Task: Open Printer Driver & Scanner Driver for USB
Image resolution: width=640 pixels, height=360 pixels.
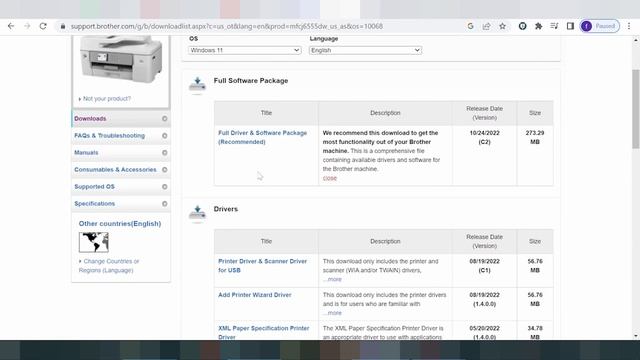Action: (262, 266)
